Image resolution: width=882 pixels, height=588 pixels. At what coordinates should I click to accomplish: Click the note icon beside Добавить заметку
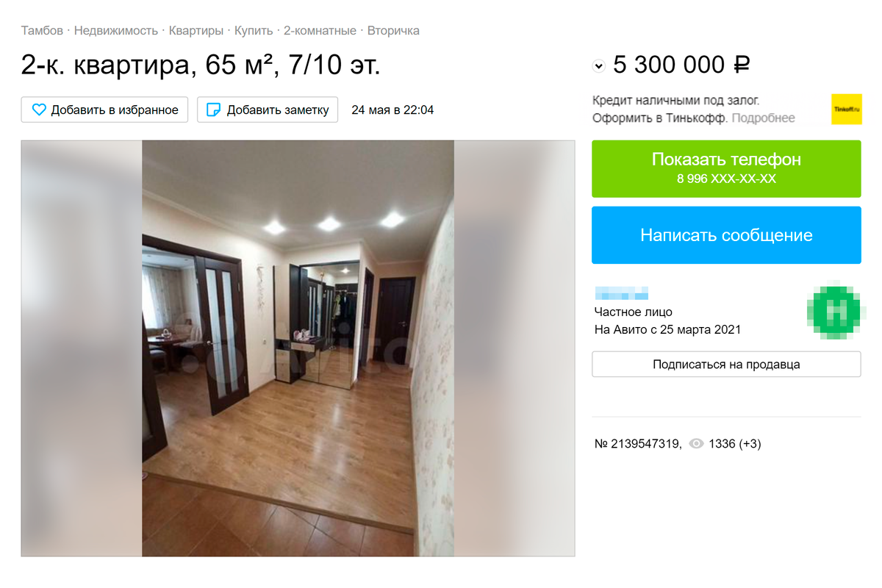tap(213, 110)
